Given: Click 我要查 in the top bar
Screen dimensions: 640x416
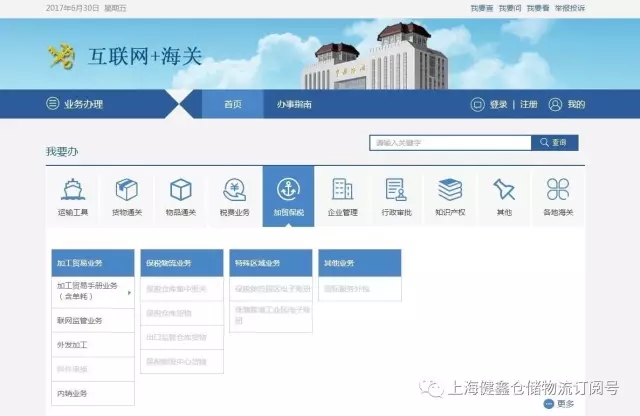Looking at the screenshot, I should click(x=482, y=8).
